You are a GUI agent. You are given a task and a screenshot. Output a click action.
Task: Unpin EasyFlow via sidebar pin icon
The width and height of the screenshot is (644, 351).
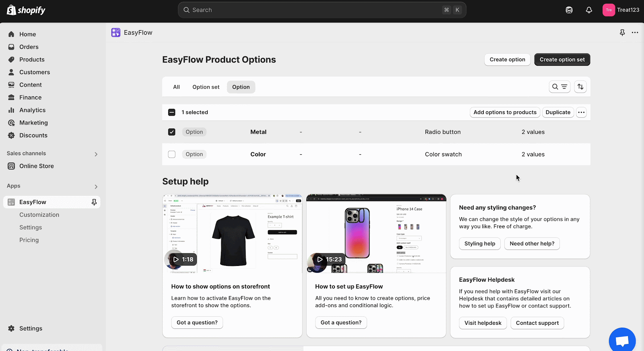(94, 202)
